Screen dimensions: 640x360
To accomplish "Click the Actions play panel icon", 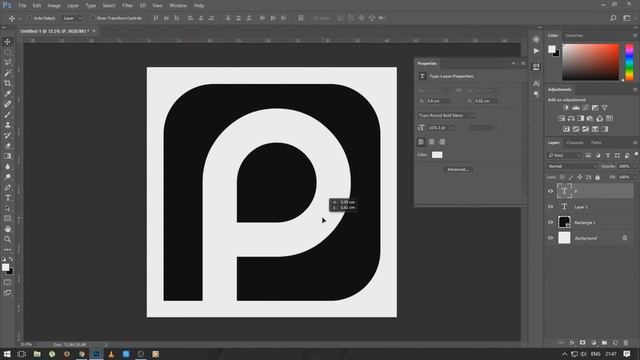I will [536, 51].
